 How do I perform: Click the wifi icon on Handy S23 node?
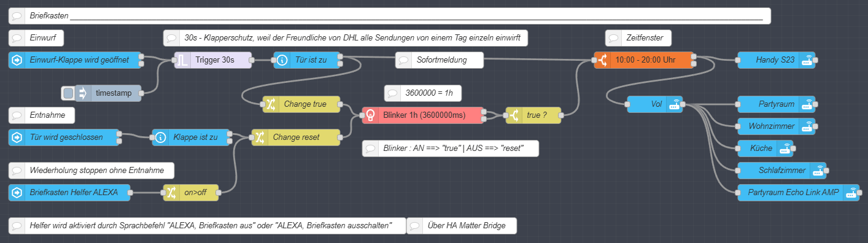point(808,60)
